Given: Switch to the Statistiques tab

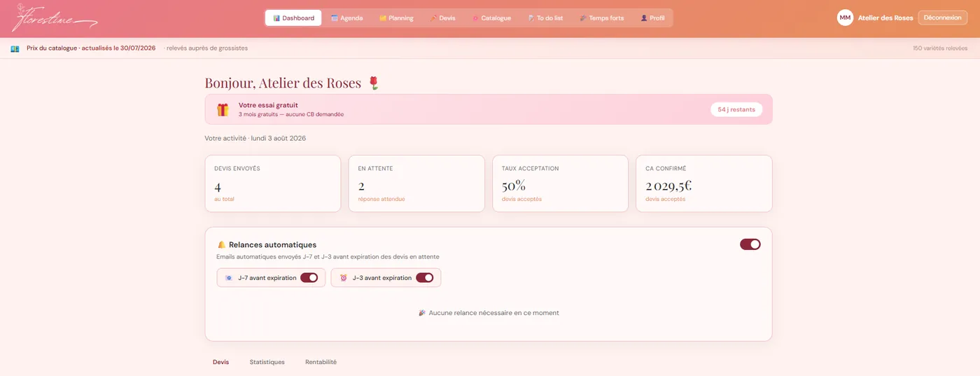Looking at the screenshot, I should pyautogui.click(x=267, y=362).
